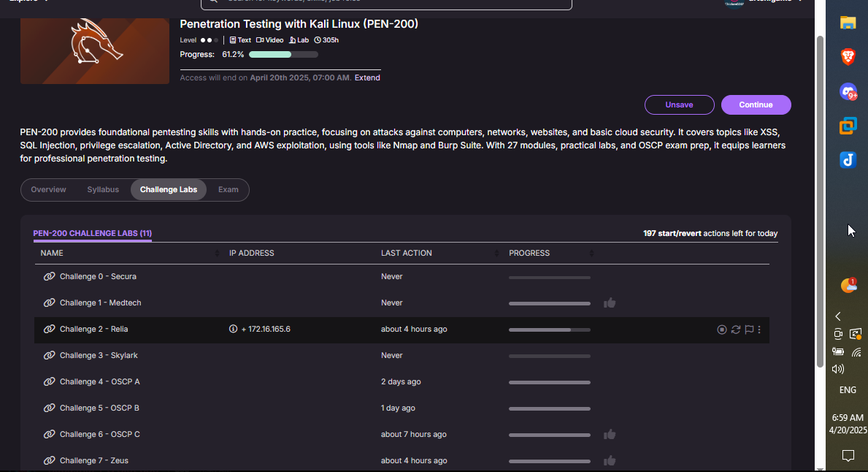Screen dimensions: 868x472
Task: Switch to the Exam tab
Action: (x=228, y=189)
